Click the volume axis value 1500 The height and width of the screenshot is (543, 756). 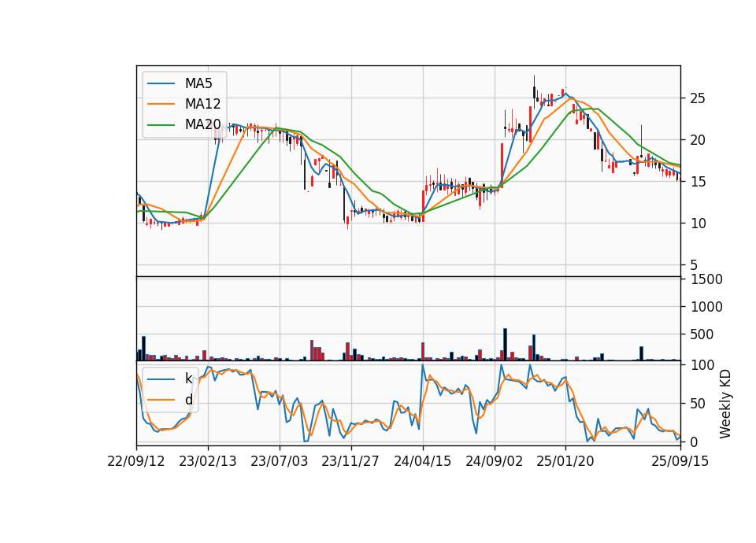click(x=706, y=279)
